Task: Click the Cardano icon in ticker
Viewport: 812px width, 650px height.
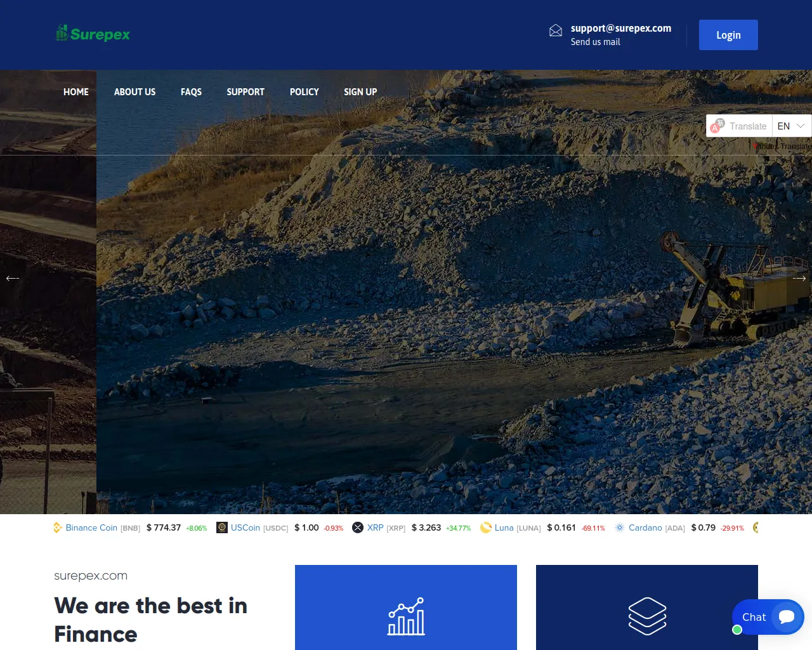Action: click(x=620, y=527)
